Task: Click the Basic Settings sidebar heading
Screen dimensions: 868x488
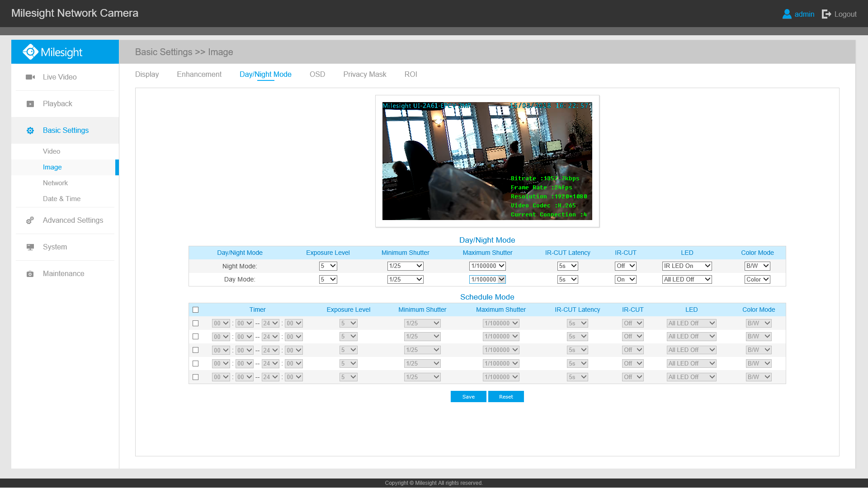Action: (x=65, y=131)
